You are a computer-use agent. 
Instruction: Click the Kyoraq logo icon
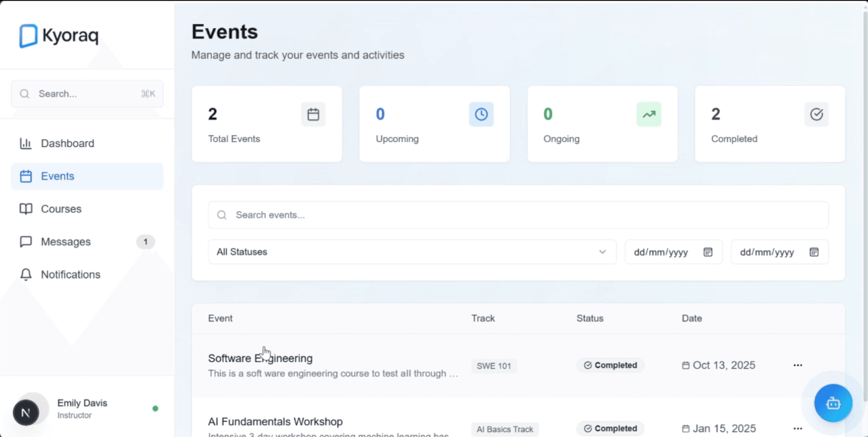click(28, 36)
